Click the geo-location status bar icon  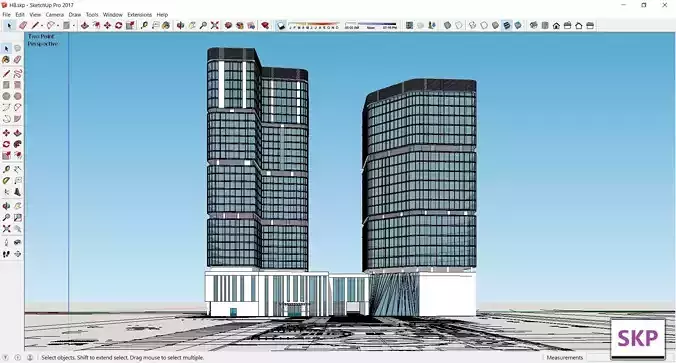click(6, 357)
